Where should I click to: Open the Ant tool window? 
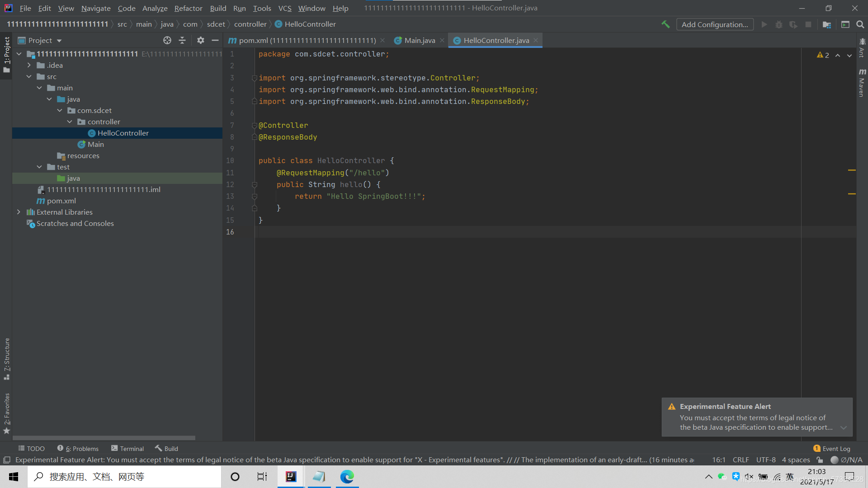[x=862, y=47]
